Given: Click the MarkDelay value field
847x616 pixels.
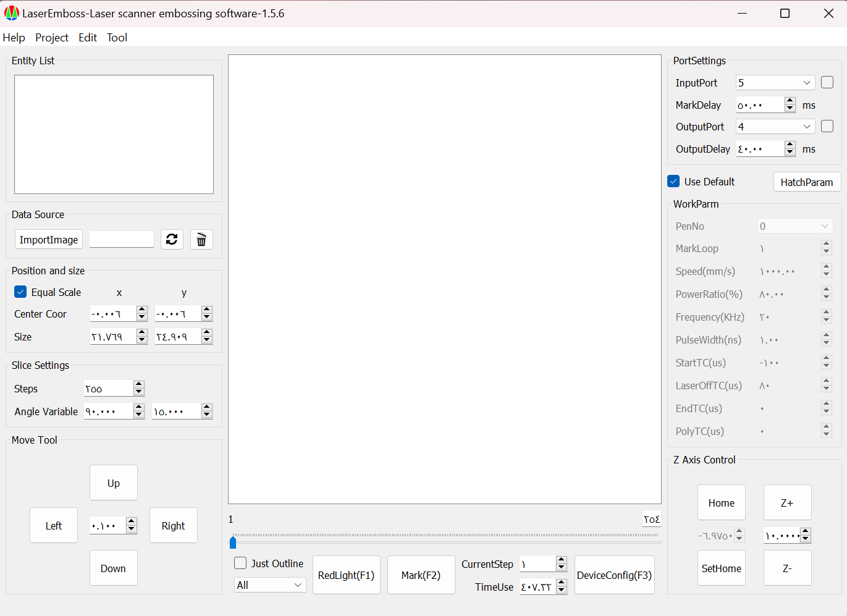Looking at the screenshot, I should pos(761,105).
